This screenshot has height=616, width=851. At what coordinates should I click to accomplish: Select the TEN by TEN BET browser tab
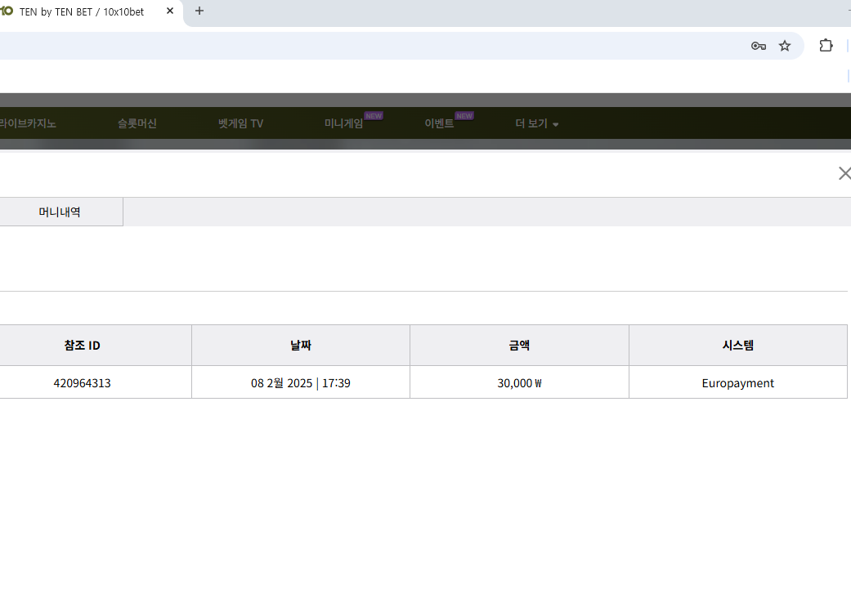tap(82, 11)
